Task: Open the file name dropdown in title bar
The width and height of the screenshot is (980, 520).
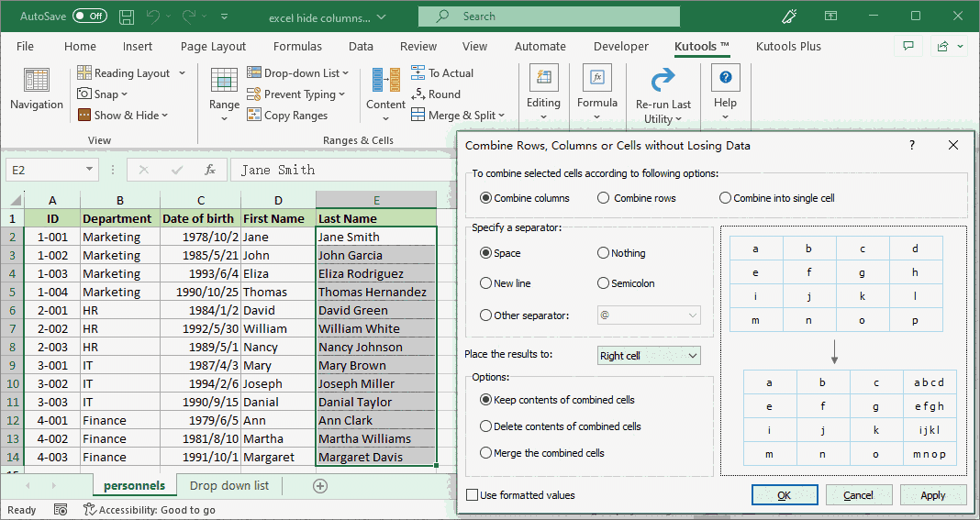Action: (382, 17)
